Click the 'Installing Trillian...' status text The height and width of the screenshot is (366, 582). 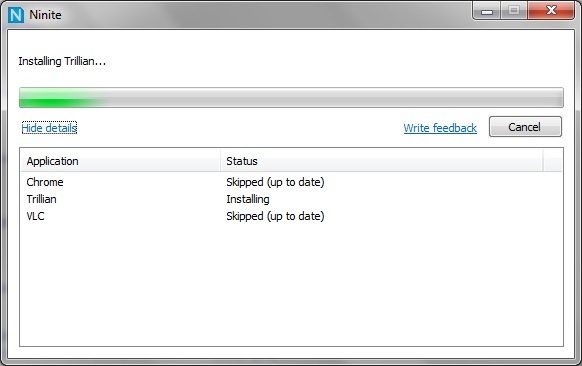pos(62,61)
